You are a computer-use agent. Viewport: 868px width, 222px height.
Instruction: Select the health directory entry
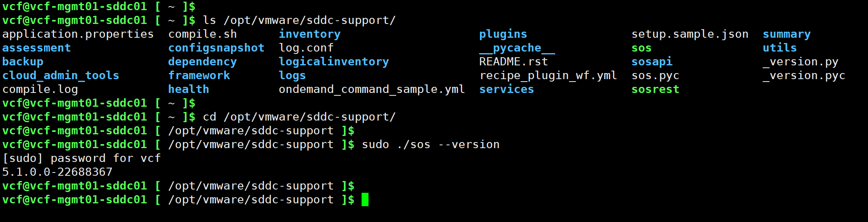click(x=188, y=89)
